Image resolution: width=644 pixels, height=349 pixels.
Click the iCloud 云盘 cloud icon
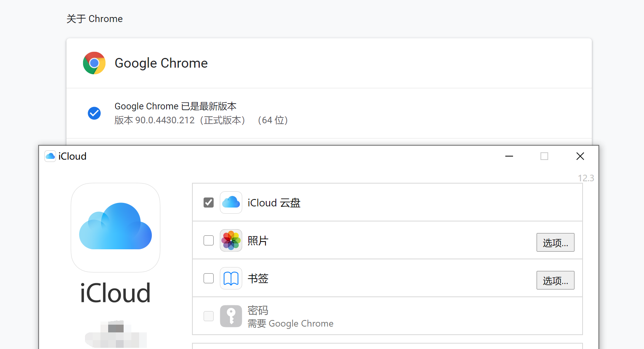click(231, 203)
